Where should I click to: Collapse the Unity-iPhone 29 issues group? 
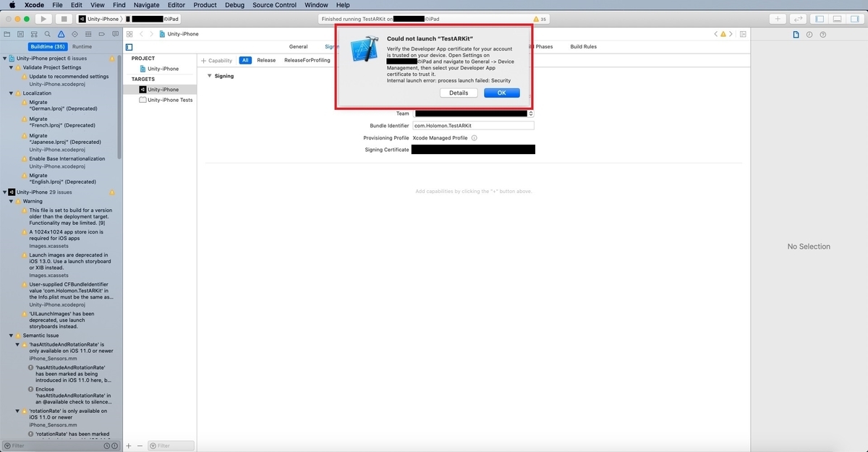click(x=4, y=192)
